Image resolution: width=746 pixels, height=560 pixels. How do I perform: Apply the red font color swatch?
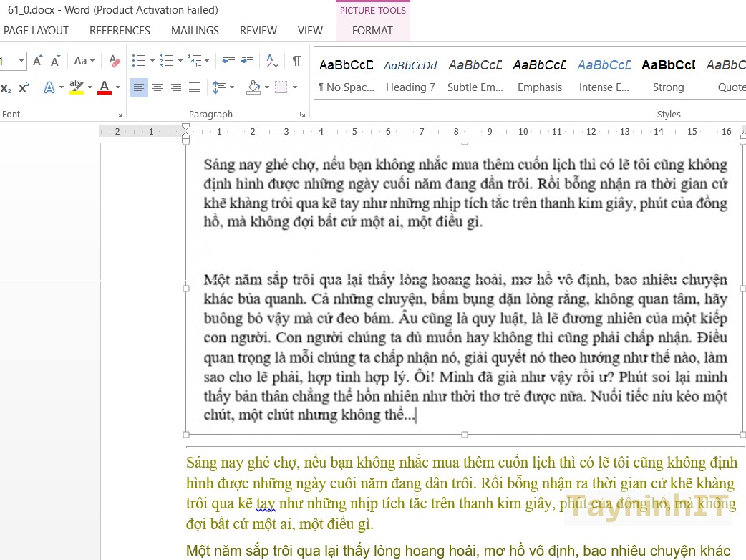tap(105, 87)
